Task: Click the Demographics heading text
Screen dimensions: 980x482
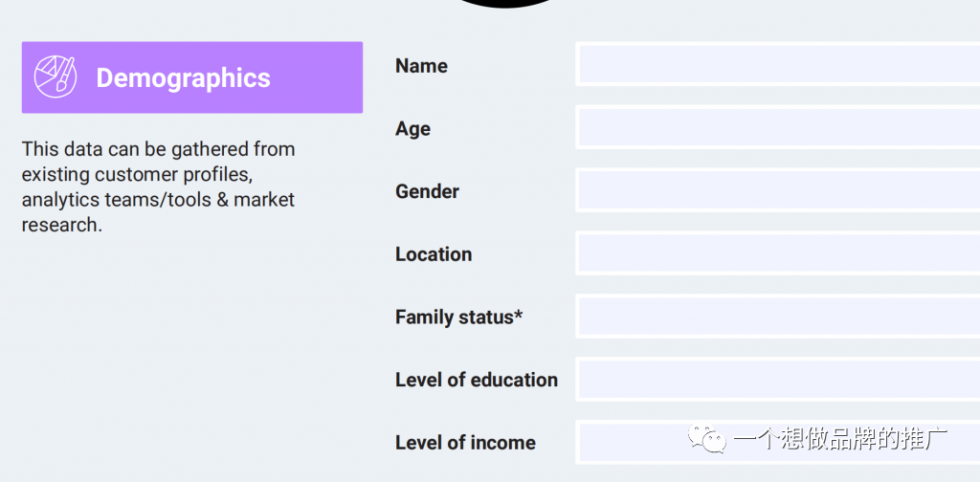Action: point(183,78)
